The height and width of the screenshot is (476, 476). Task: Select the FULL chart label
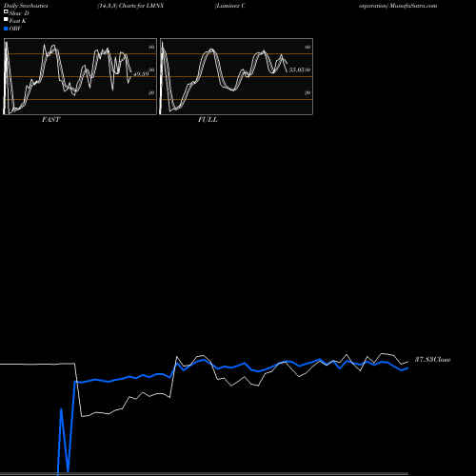point(208,120)
